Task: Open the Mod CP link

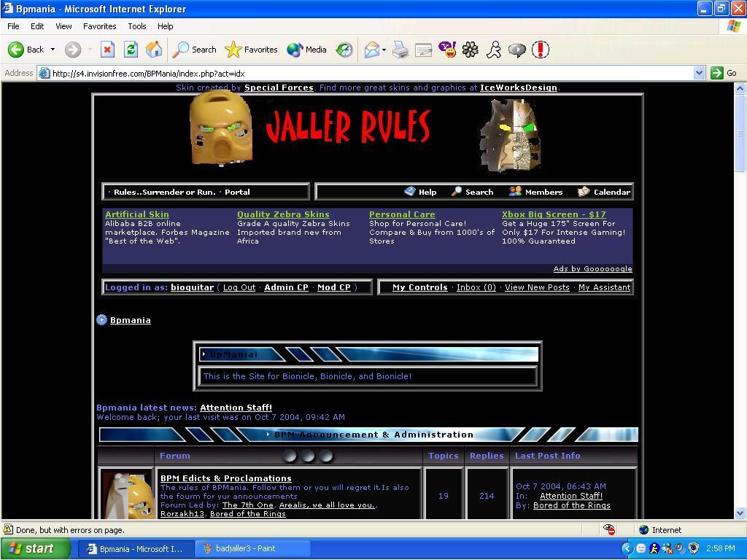Action: pyautogui.click(x=334, y=287)
